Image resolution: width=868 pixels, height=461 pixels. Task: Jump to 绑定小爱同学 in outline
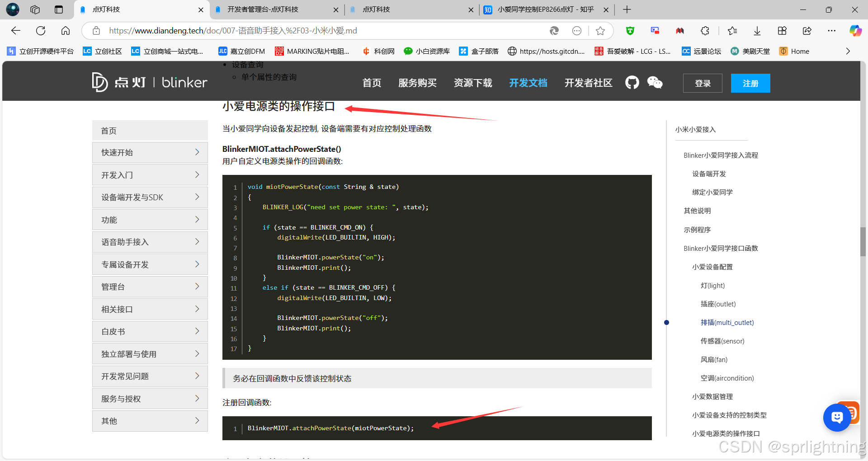[712, 192]
